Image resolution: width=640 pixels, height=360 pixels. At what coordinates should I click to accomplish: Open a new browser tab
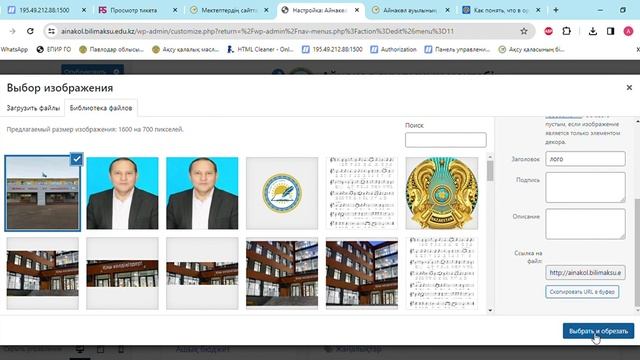click(x=556, y=10)
